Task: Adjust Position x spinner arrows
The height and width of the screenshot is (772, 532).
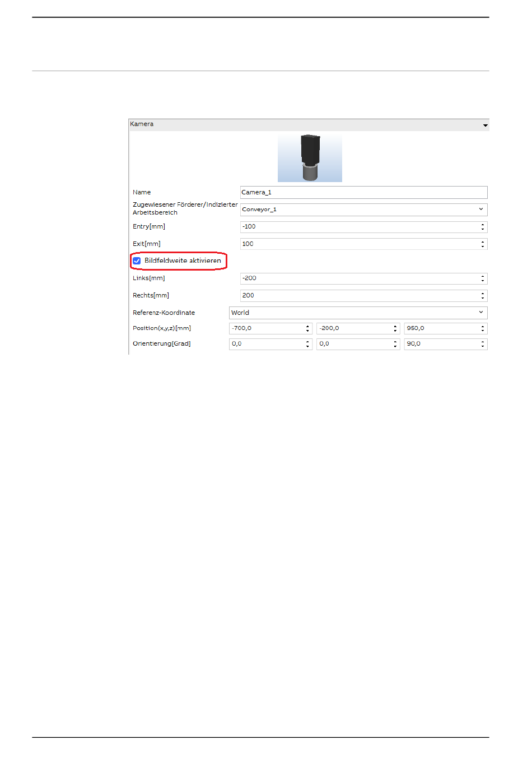Action: [x=308, y=328]
